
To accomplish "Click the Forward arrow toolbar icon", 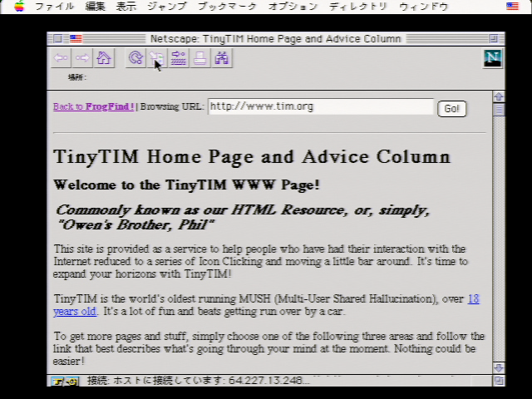I will click(x=82, y=58).
